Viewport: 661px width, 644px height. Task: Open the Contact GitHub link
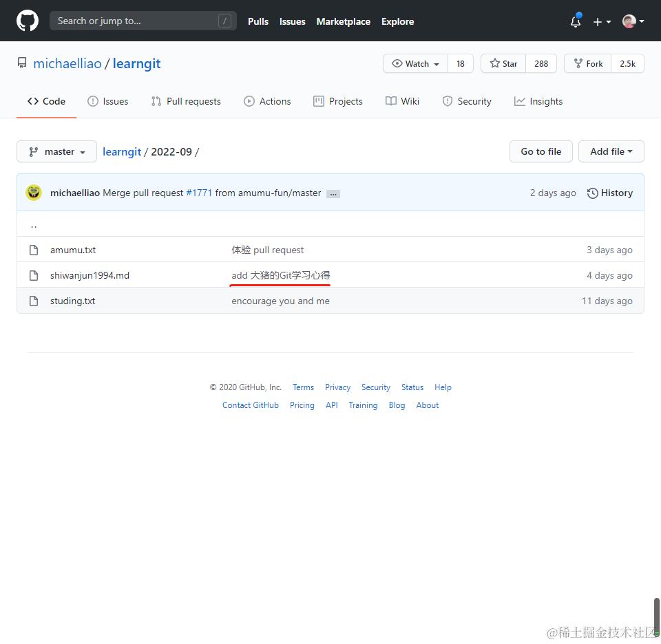tap(251, 405)
